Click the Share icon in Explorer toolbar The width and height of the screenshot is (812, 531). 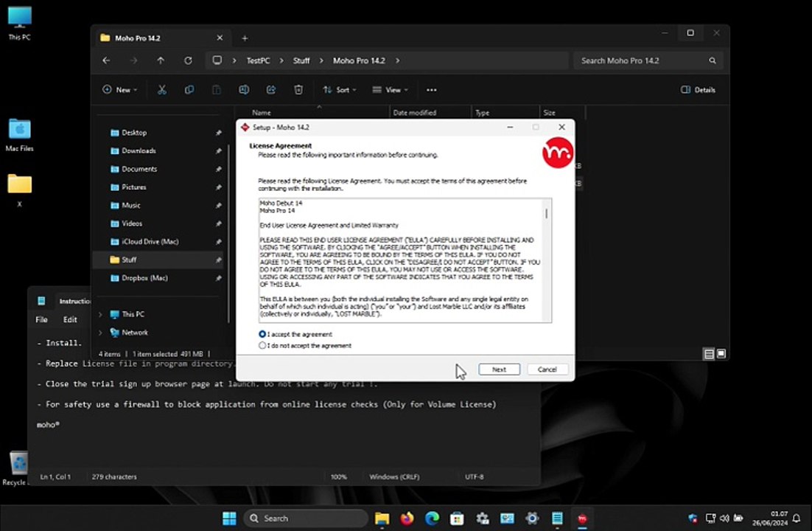271,90
